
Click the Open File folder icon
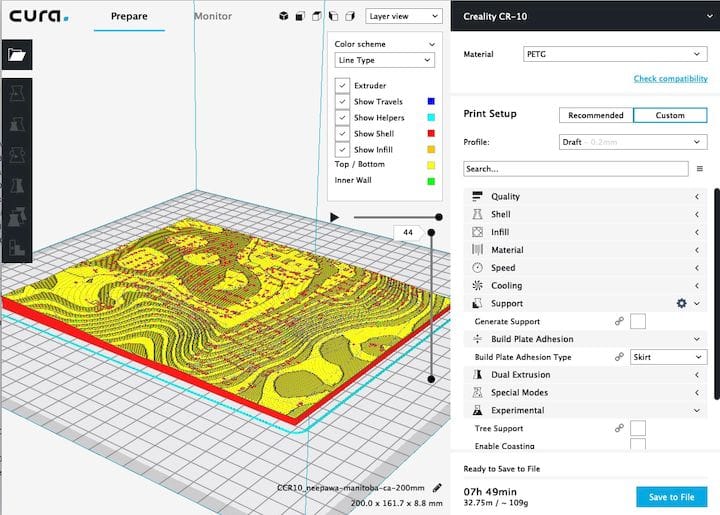click(17, 55)
